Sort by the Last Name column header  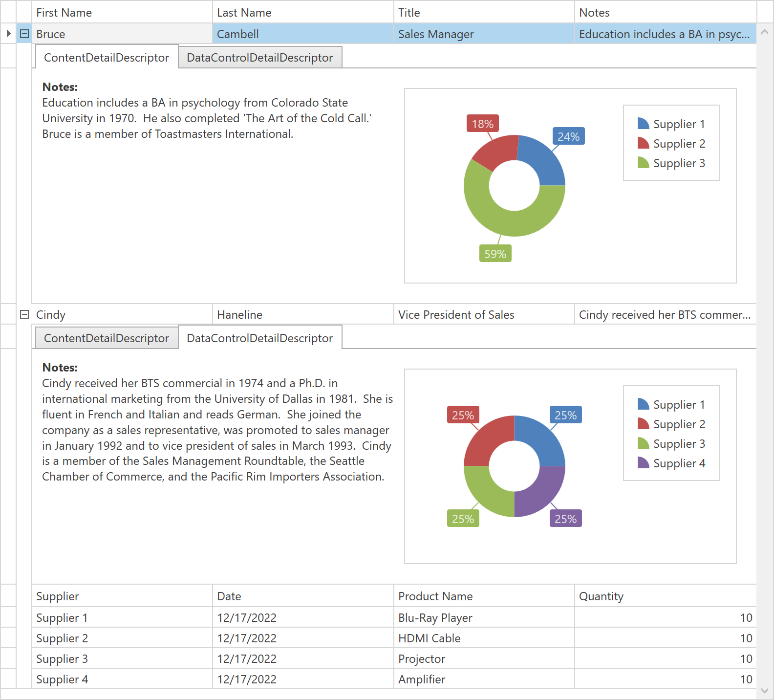coord(303,13)
